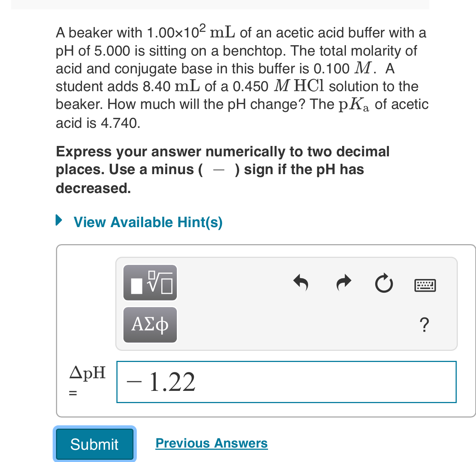Submit the ΔpH answer
The width and height of the screenshot is (476, 462).
[95, 444]
